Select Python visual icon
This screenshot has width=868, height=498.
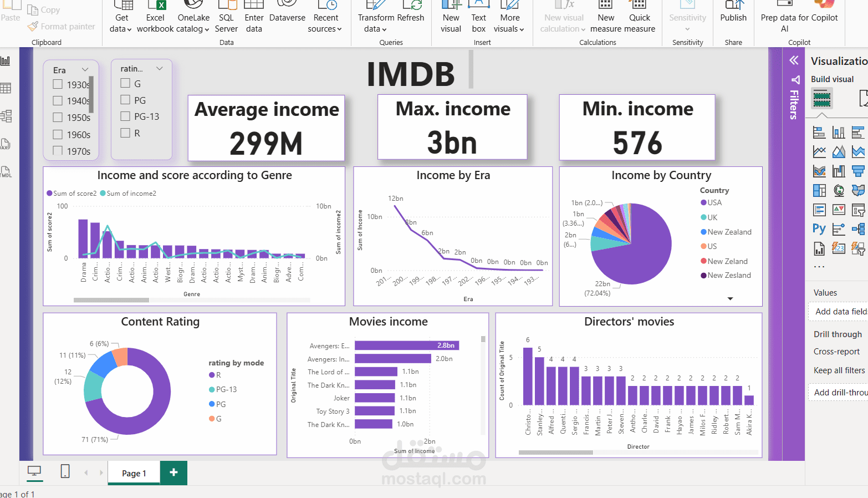(819, 229)
